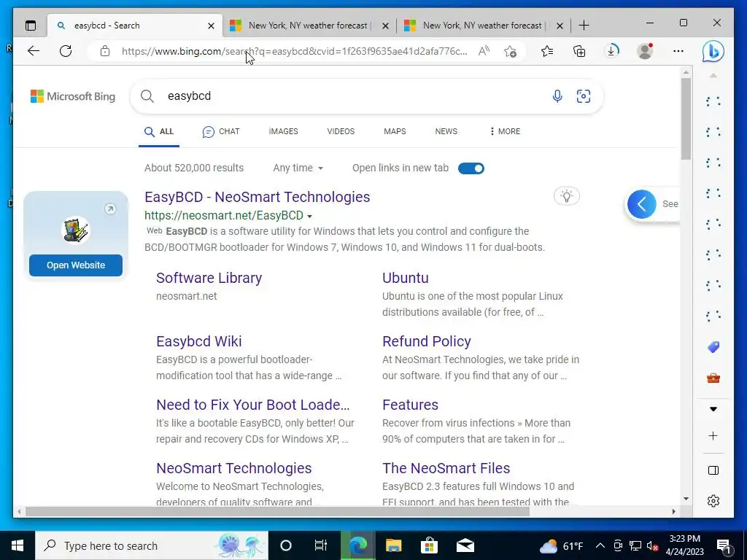Switch to the MAPS tab
Image resolution: width=747 pixels, height=560 pixels.
coord(395,131)
